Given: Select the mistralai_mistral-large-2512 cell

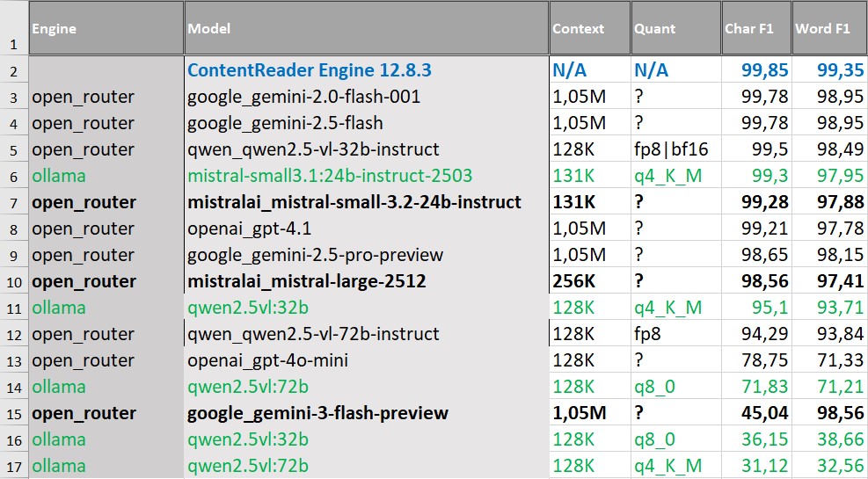Looking at the screenshot, I should 367,281.
